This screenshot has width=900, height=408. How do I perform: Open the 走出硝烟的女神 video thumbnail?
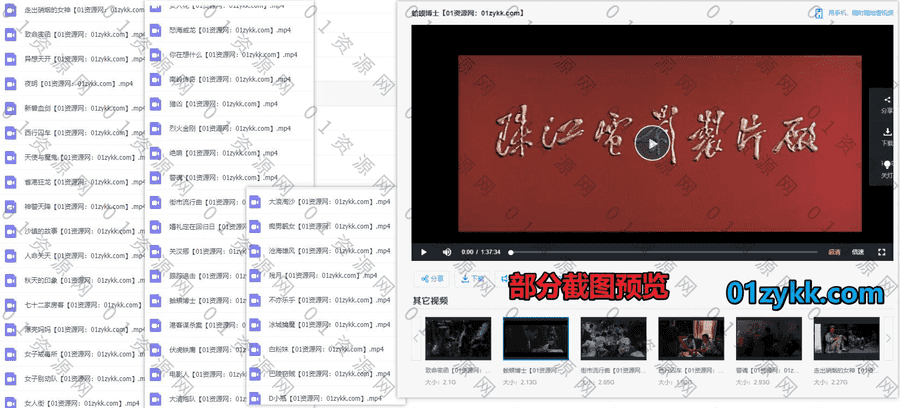pyautogui.click(x=847, y=339)
